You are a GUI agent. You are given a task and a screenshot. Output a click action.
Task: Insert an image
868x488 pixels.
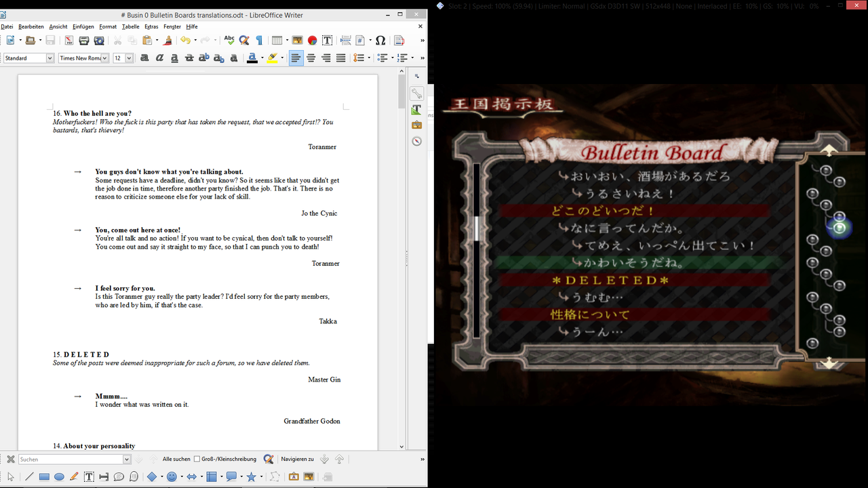click(x=297, y=41)
